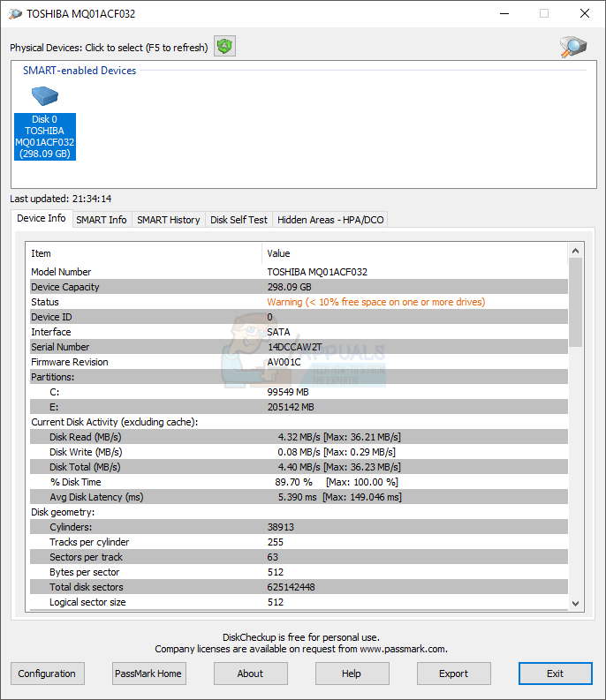Click the Configuration button
This screenshot has width=606, height=700.
(x=47, y=674)
